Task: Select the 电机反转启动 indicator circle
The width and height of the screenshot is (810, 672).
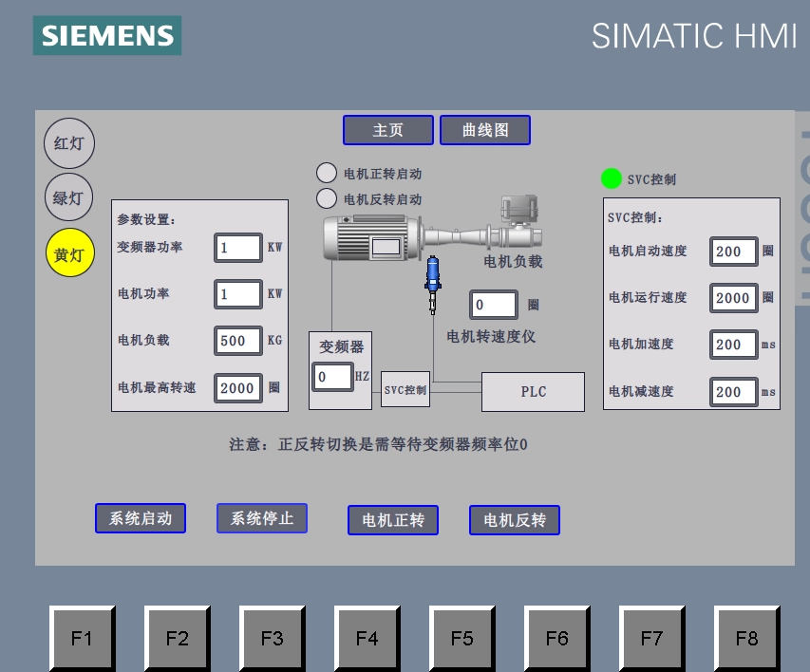Action: (327, 198)
